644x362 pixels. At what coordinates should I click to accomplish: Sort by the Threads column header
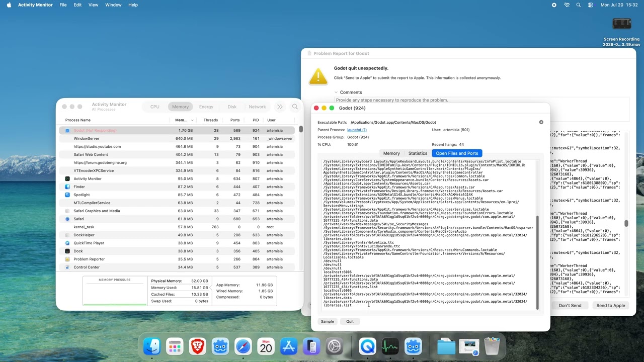[210, 120]
